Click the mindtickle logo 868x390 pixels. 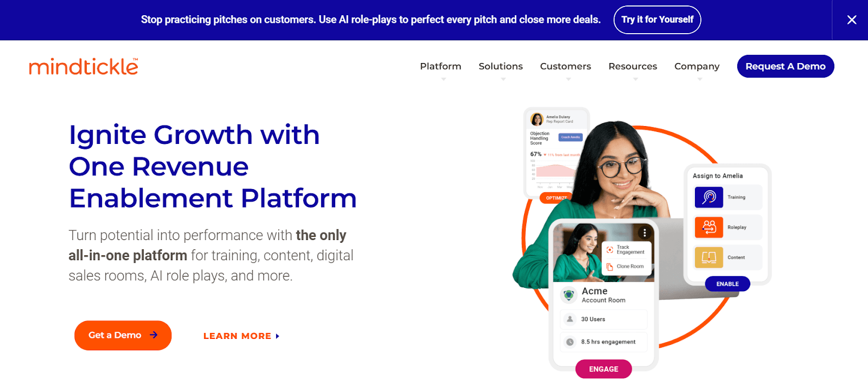pyautogui.click(x=82, y=66)
